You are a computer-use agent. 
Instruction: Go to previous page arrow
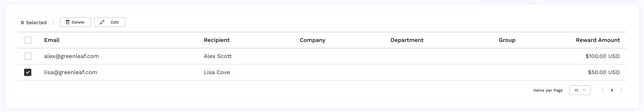(x=602, y=90)
